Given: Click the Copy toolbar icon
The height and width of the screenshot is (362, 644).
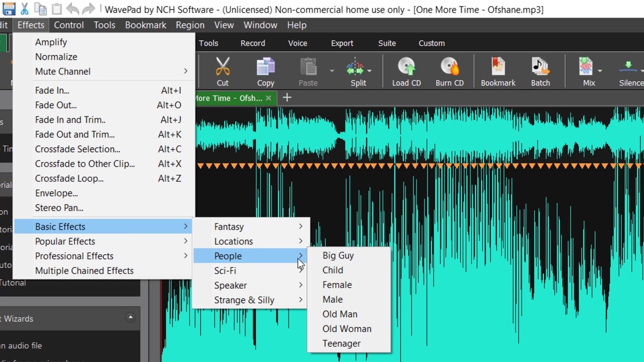Looking at the screenshot, I should pyautogui.click(x=265, y=67).
